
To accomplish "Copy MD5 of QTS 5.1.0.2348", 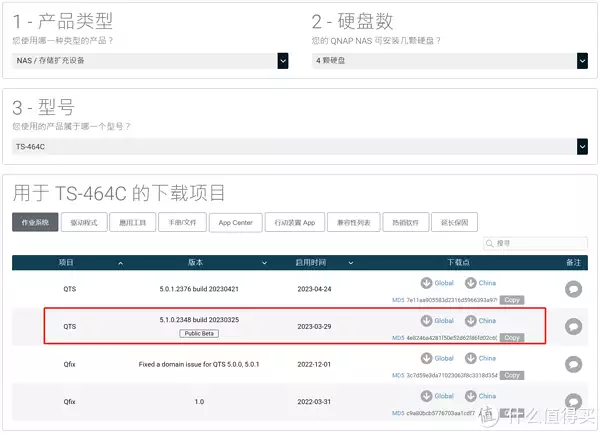I will (x=512, y=338).
